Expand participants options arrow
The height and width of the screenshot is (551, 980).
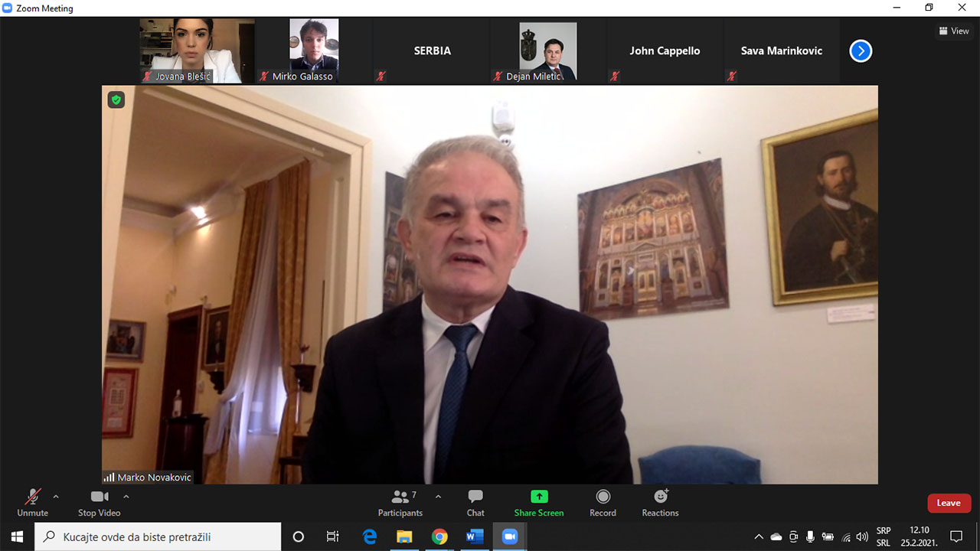click(438, 497)
